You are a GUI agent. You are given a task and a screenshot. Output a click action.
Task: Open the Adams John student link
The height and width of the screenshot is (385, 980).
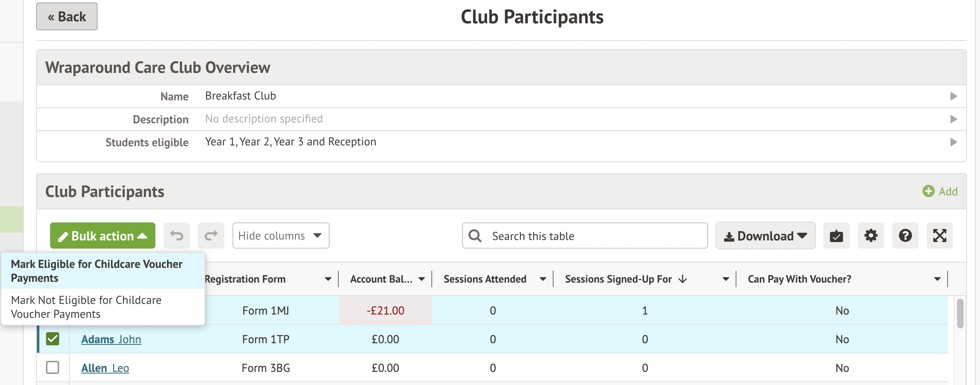pyautogui.click(x=111, y=340)
